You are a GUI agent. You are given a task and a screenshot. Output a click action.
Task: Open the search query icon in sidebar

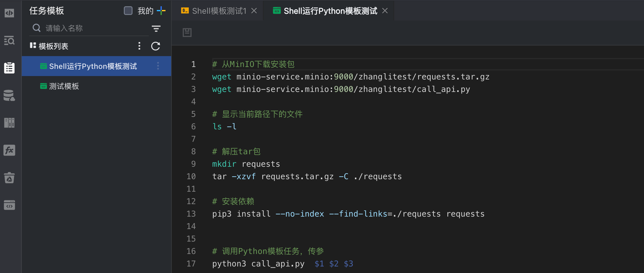pos(9,41)
